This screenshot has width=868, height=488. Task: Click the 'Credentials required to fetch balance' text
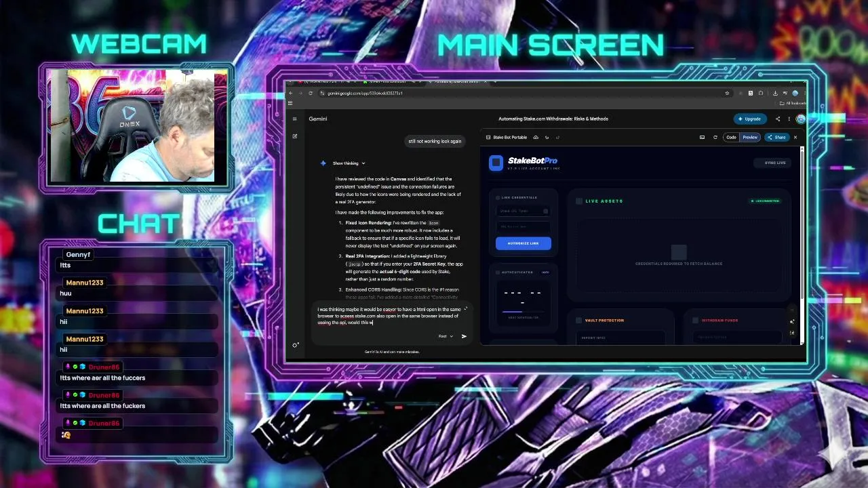tap(679, 264)
